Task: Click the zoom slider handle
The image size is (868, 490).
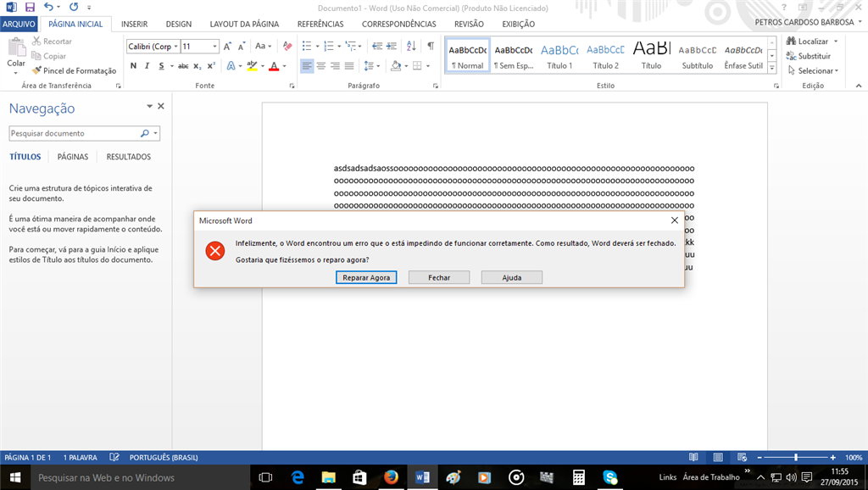Action: click(795, 457)
